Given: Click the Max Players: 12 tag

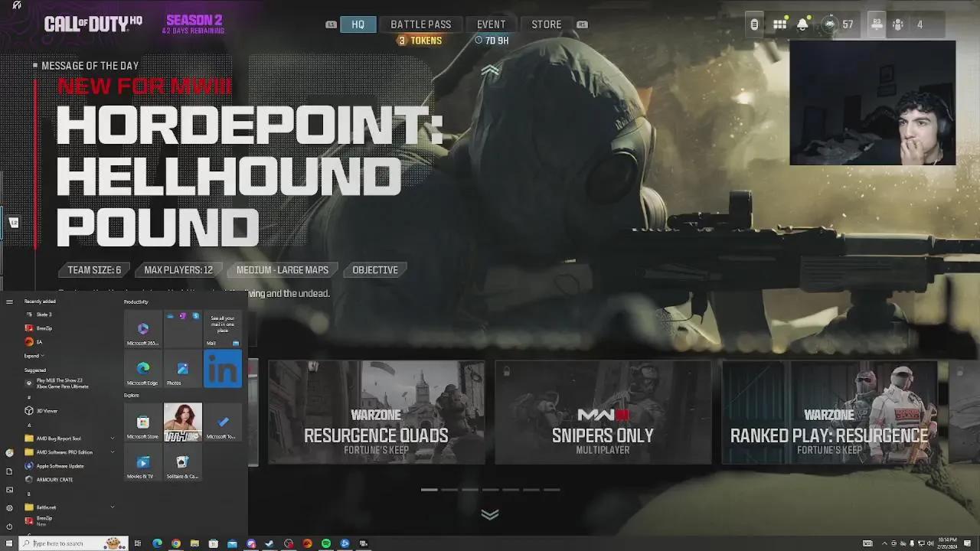Looking at the screenshot, I should (x=178, y=270).
